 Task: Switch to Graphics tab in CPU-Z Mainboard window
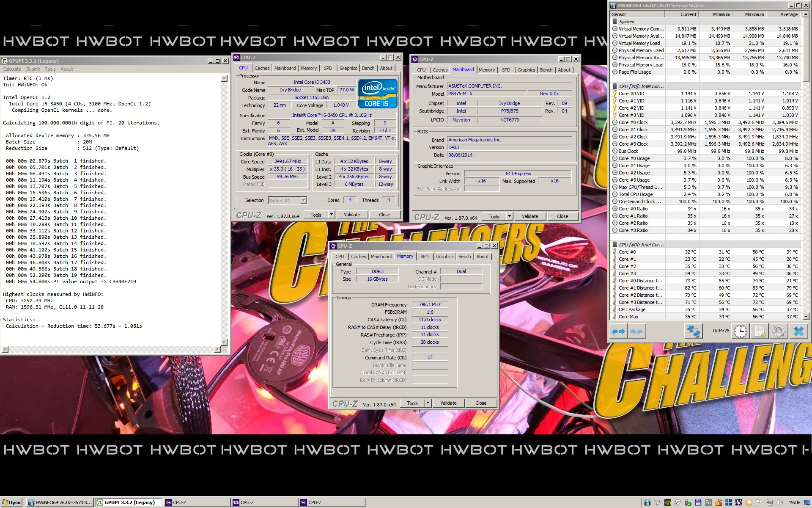[x=526, y=70]
